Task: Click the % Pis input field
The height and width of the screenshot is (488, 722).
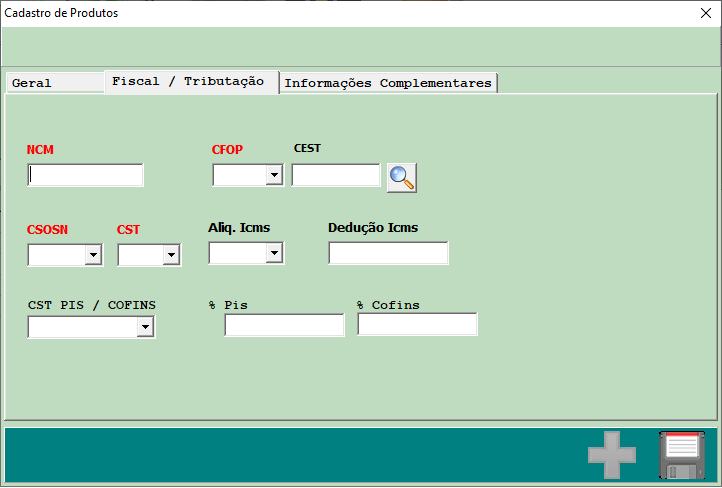Action: tap(284, 325)
